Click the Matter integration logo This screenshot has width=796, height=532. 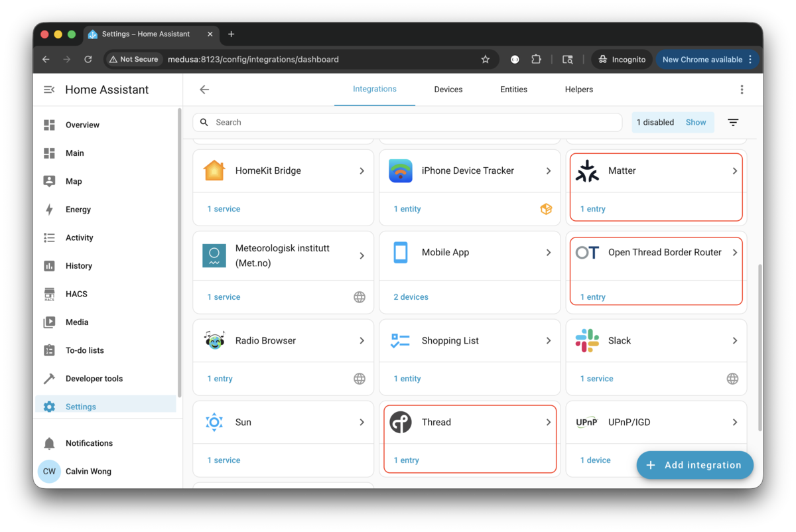click(x=587, y=170)
